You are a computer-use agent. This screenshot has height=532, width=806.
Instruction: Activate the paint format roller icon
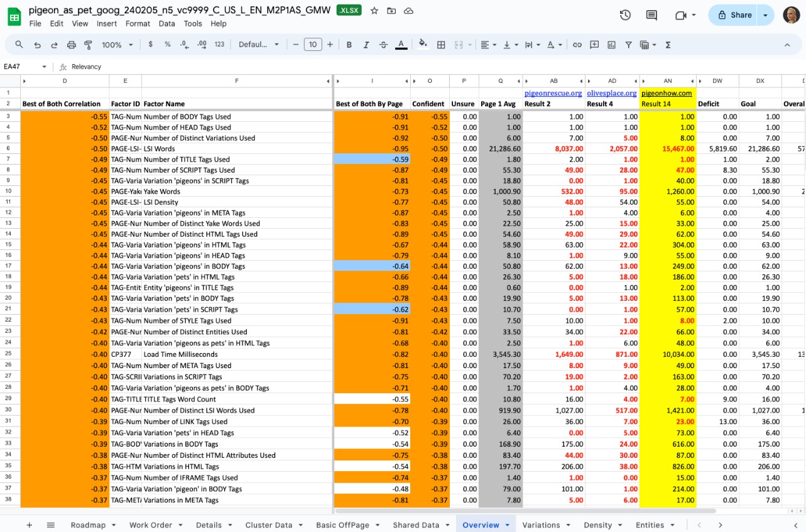[x=89, y=45]
